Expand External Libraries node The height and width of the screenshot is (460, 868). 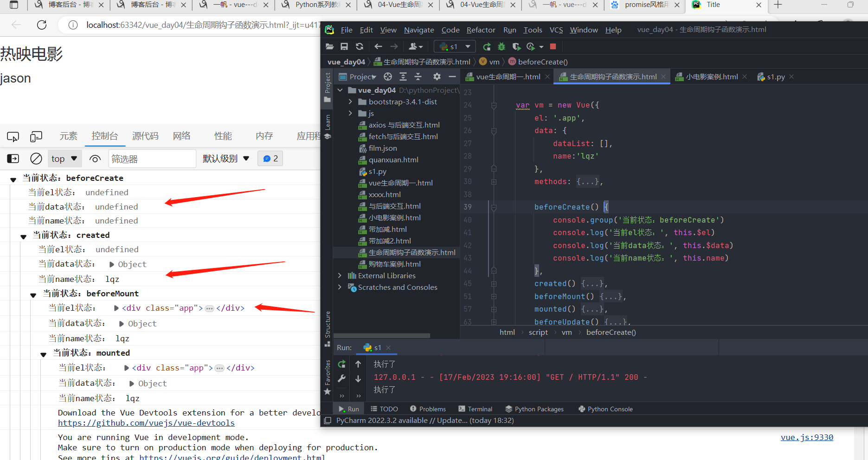(x=340, y=275)
